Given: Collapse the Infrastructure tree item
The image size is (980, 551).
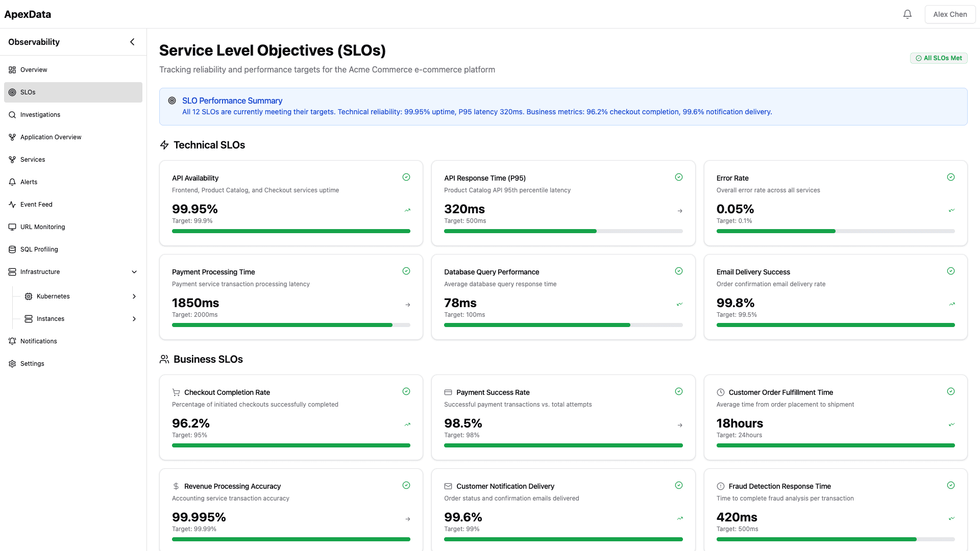Looking at the screenshot, I should (x=134, y=271).
